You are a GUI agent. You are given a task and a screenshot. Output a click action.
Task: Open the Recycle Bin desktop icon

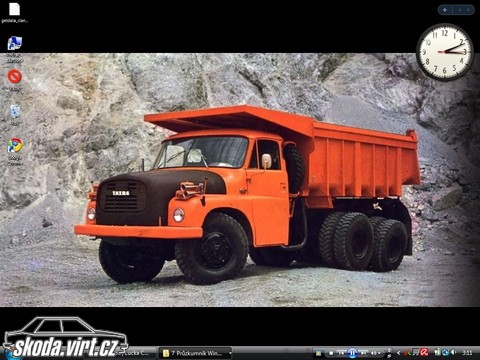(x=15, y=111)
